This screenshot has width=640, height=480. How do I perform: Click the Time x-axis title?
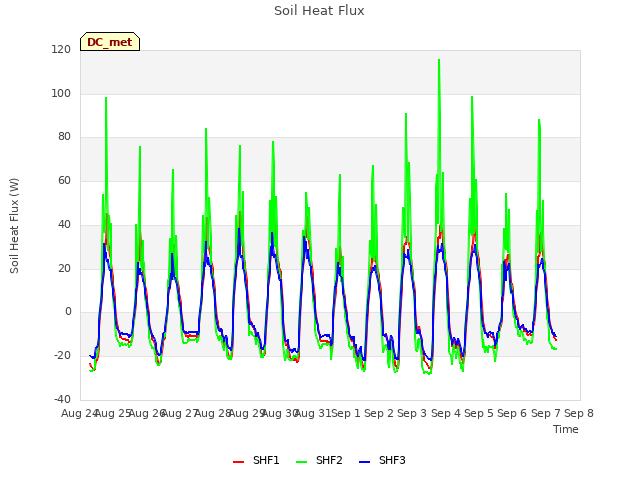566,429
